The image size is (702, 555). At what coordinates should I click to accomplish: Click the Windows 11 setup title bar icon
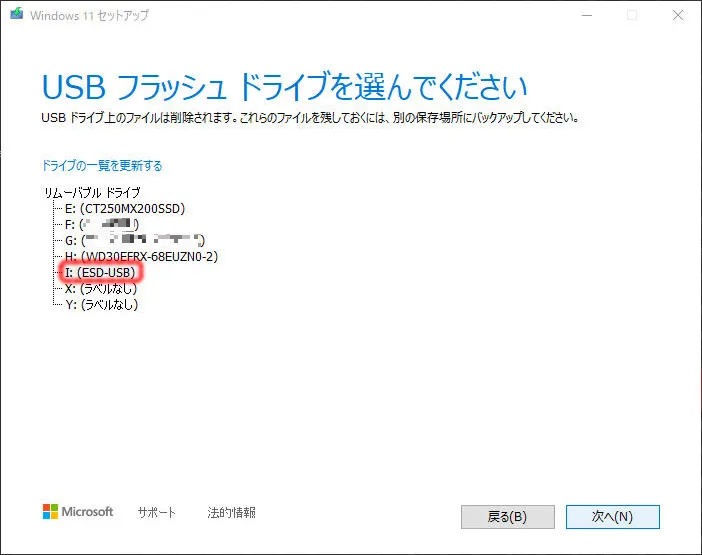pyautogui.click(x=17, y=14)
